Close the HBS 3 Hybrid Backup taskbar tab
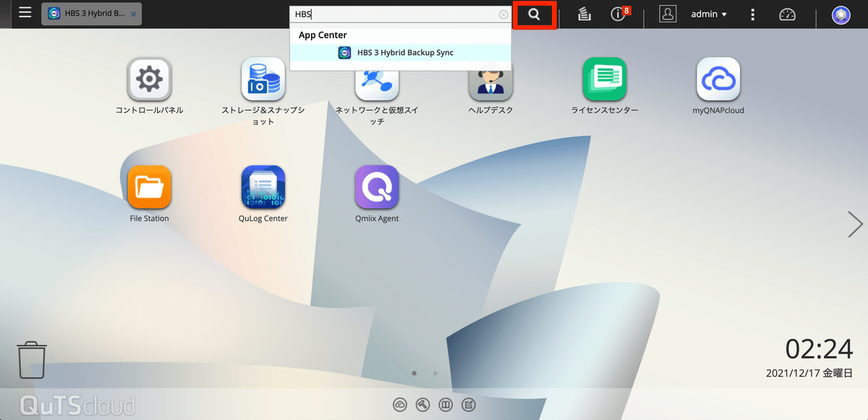 click(133, 14)
